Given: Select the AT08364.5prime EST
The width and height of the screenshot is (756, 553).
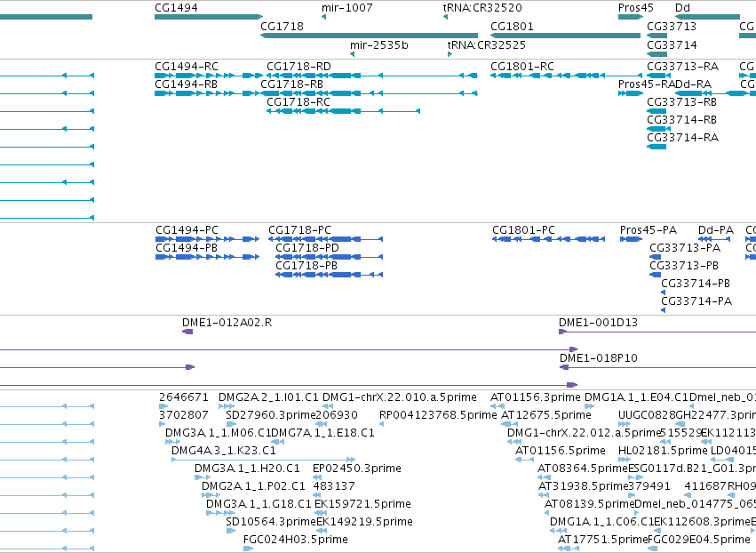Looking at the screenshot, I should 545,477.
